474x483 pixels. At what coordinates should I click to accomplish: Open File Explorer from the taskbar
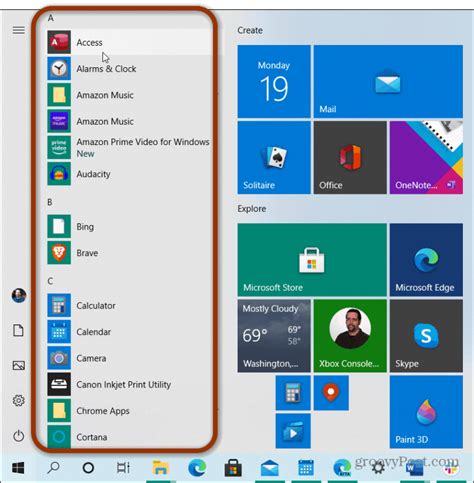[x=160, y=468]
